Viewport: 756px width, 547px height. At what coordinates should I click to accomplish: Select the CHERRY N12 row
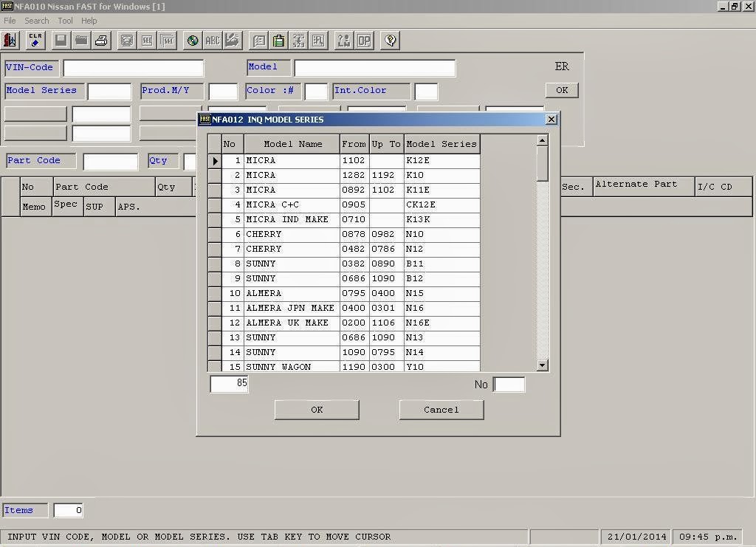tap(351, 250)
